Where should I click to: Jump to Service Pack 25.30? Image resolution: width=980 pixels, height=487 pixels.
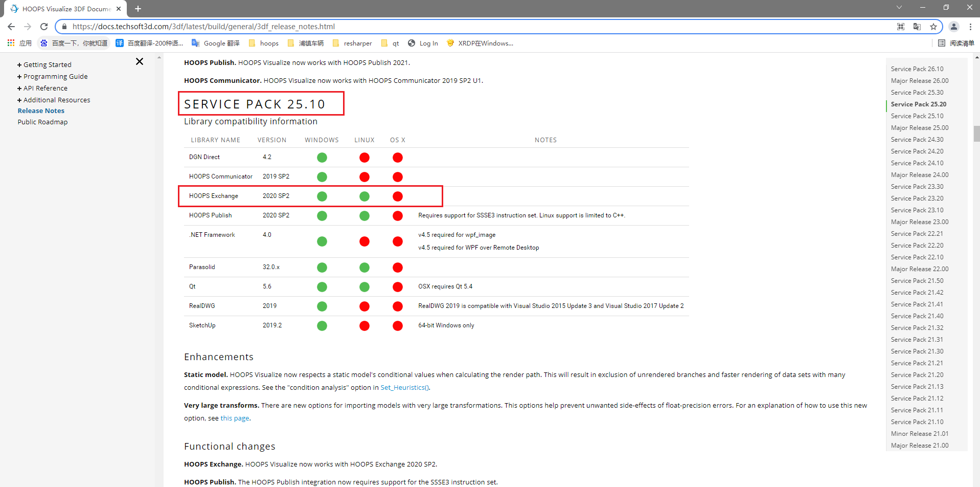[917, 93]
